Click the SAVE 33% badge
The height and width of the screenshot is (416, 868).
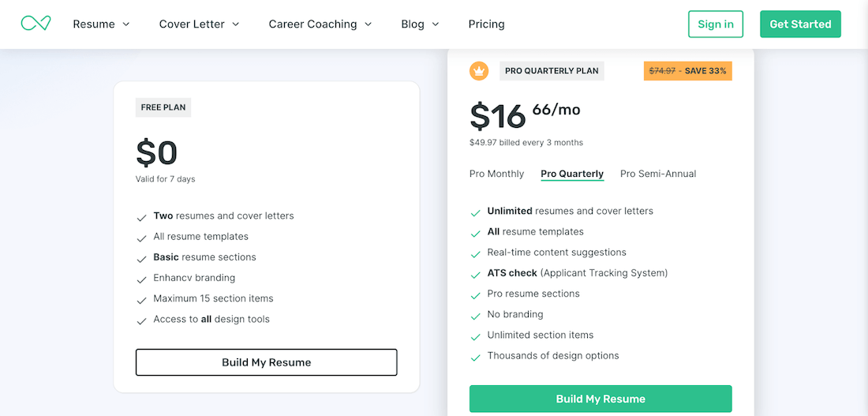pos(687,71)
